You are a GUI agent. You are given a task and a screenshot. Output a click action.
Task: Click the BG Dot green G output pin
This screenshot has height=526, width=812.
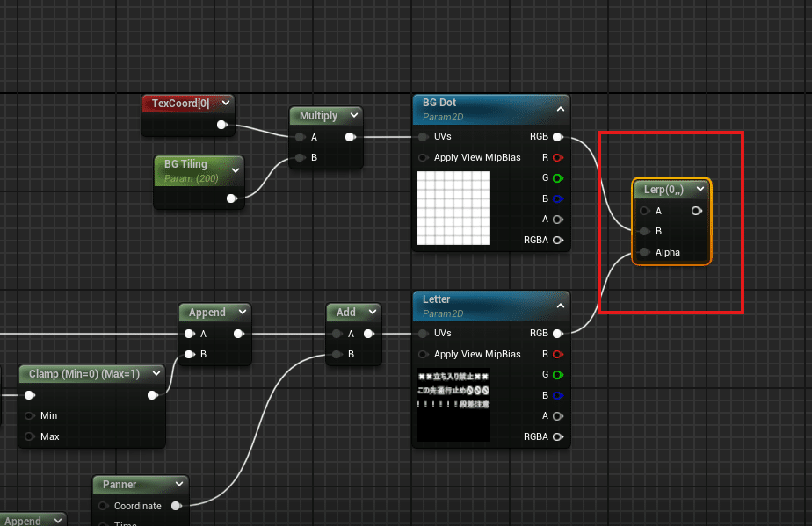coord(558,178)
